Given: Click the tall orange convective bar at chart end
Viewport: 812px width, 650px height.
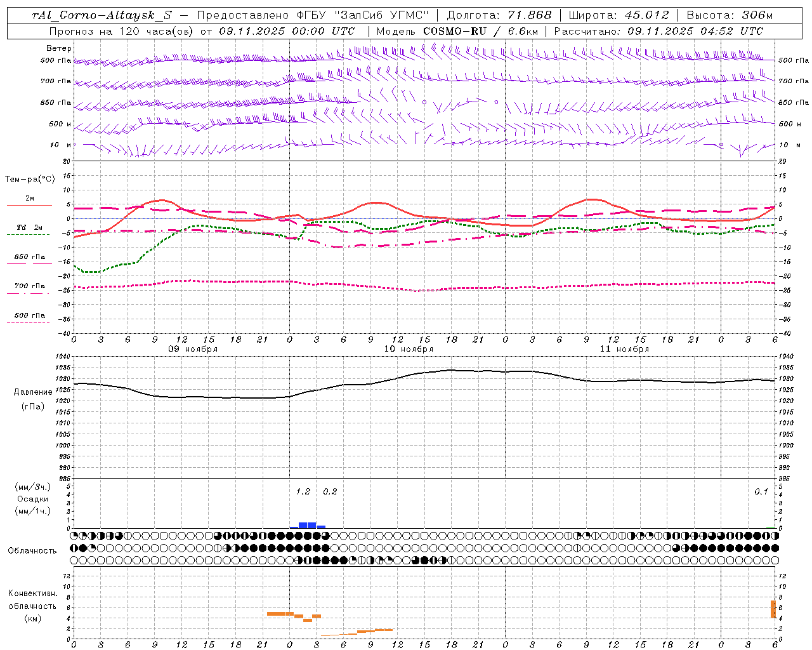Looking at the screenshot, I should coord(773,609).
